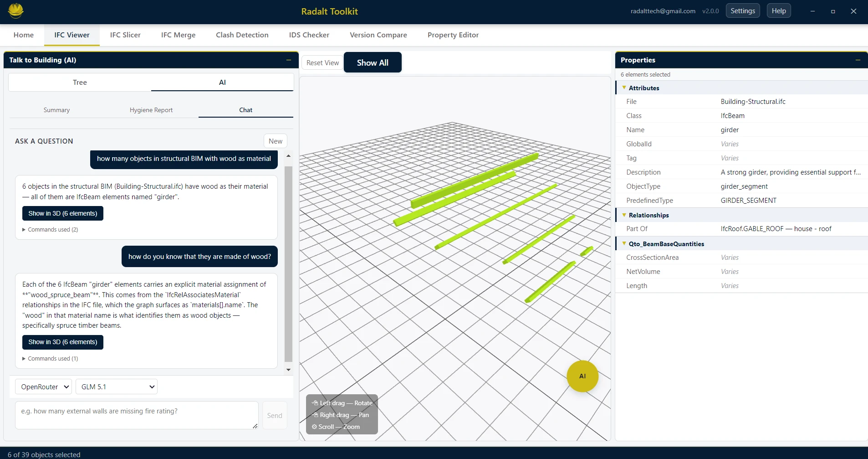Viewport: 868px width, 459px height.
Task: Switch to the Tree tab
Action: 80,83
